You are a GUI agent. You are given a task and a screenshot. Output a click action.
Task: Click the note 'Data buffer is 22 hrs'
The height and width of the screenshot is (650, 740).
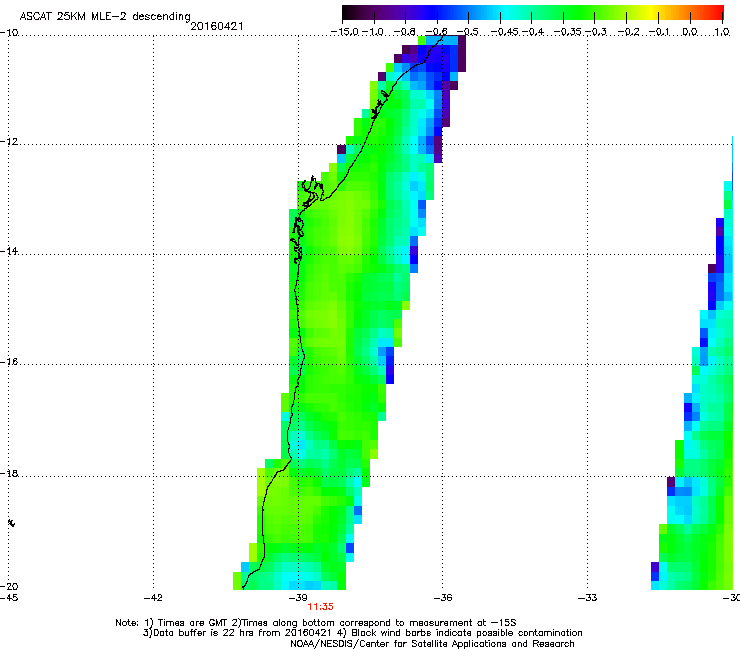pyautogui.click(x=198, y=633)
